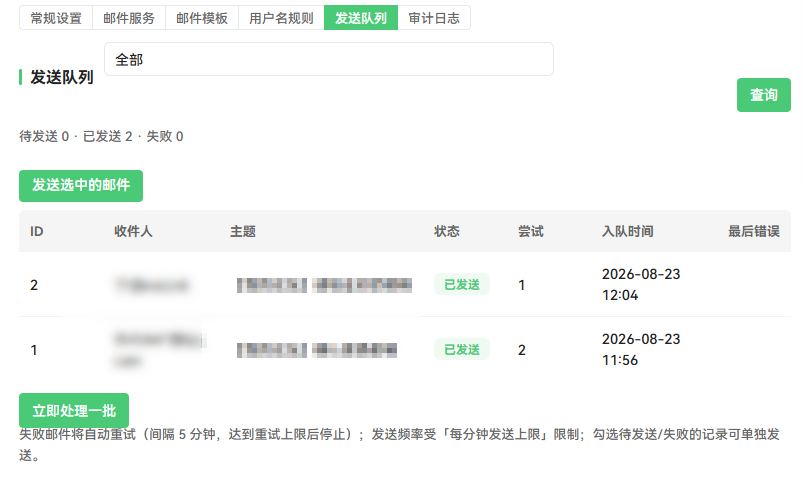Open the 邮件服务 tab
The height and width of the screenshot is (488, 803).
129,18
